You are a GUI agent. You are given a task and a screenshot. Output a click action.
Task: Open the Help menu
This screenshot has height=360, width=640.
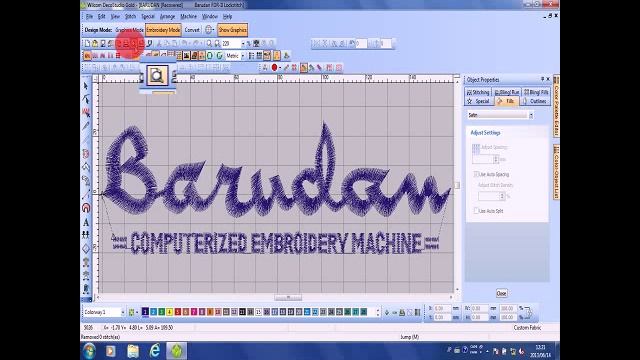227,17
